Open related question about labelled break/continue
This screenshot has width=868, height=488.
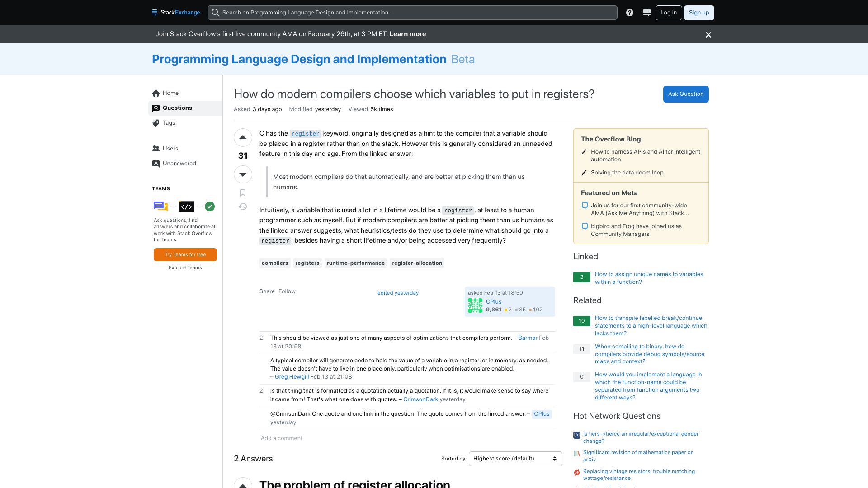tap(651, 326)
